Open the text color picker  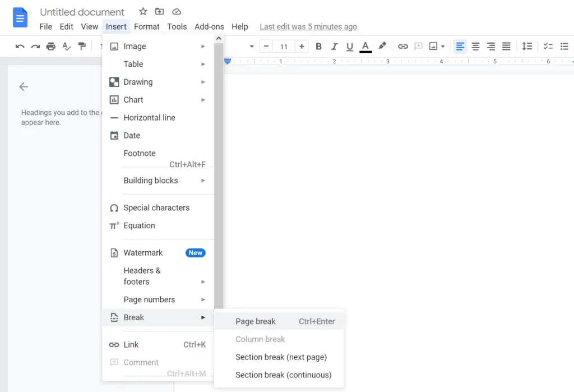(x=365, y=46)
